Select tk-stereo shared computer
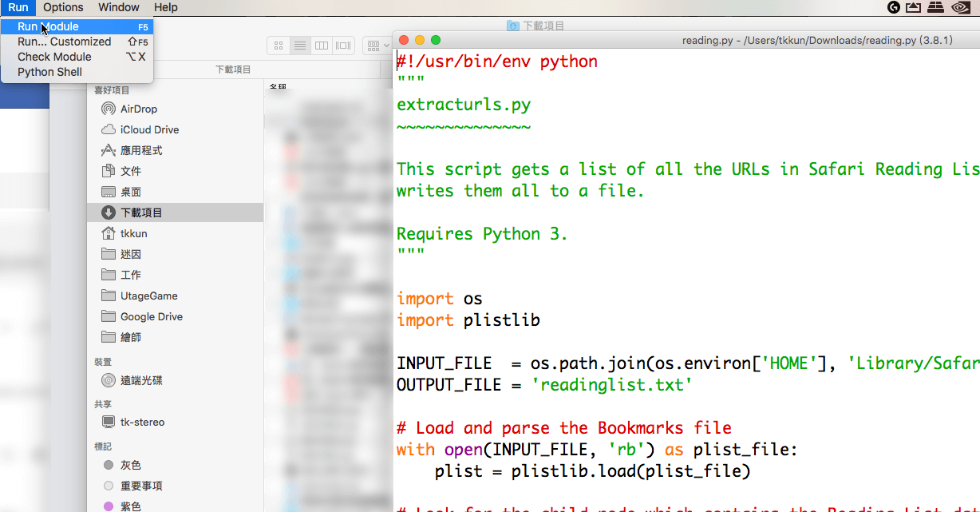Screen dimensions: 980x512 pos(175,422)
